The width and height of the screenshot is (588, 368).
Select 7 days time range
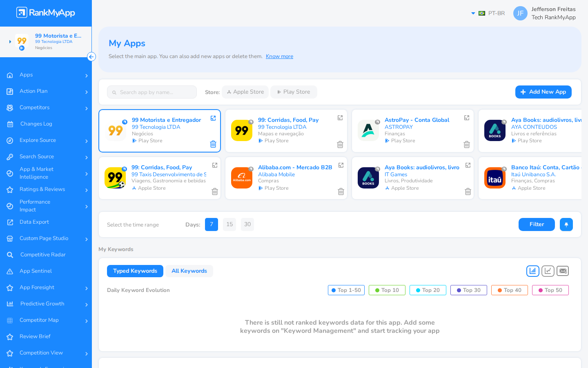click(212, 224)
